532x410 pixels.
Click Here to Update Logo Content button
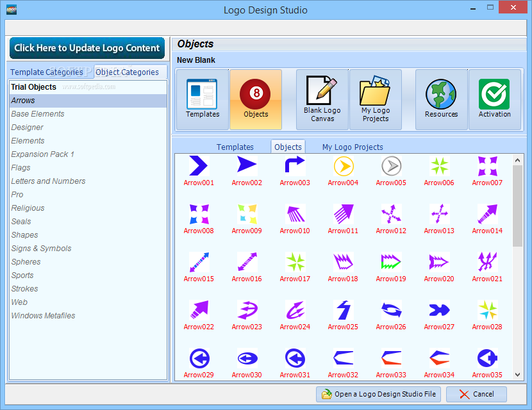[x=87, y=48]
